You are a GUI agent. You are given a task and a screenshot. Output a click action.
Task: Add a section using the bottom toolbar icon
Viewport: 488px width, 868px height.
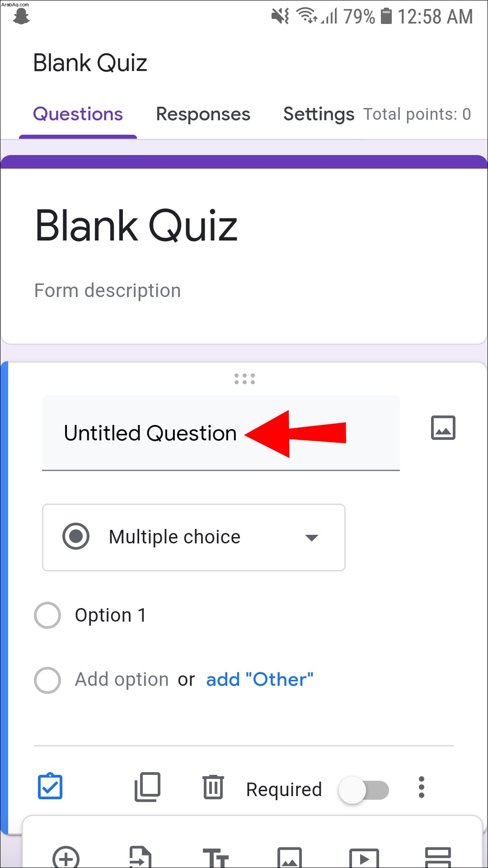click(x=438, y=857)
